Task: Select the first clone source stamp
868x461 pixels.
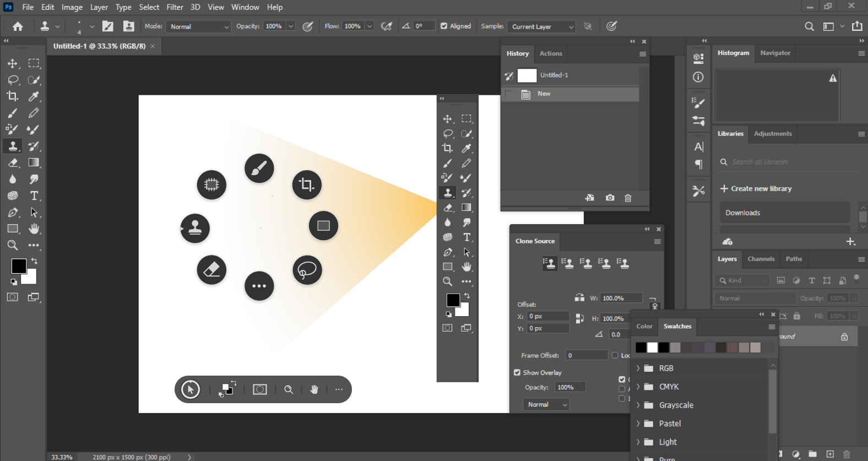Action: [549, 263]
